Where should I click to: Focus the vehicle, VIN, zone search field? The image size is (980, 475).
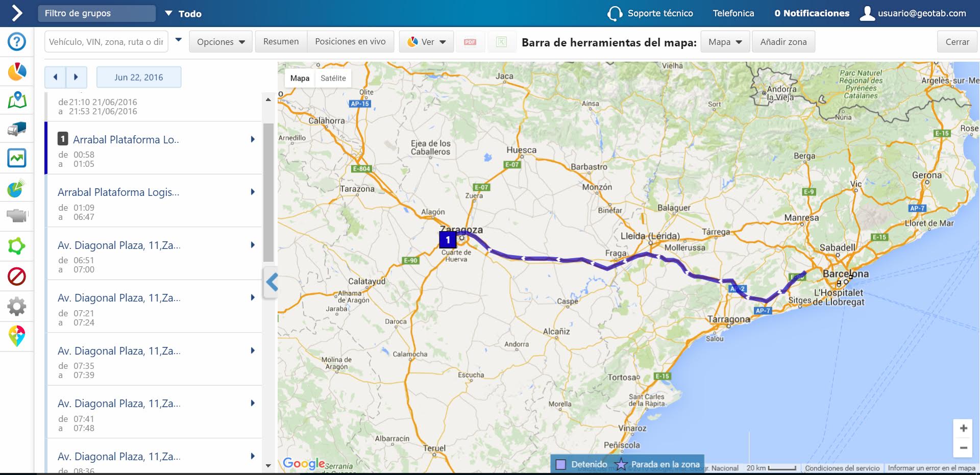(106, 42)
